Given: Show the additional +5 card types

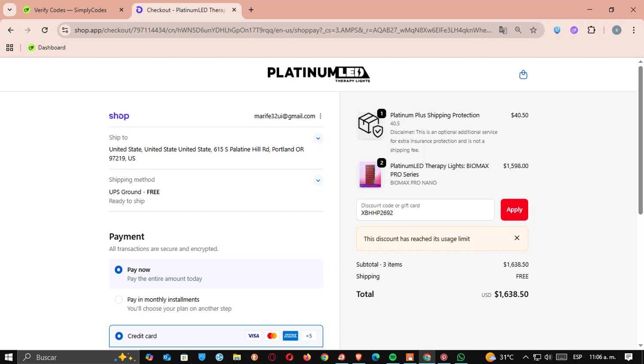Looking at the screenshot, I should pos(309,336).
